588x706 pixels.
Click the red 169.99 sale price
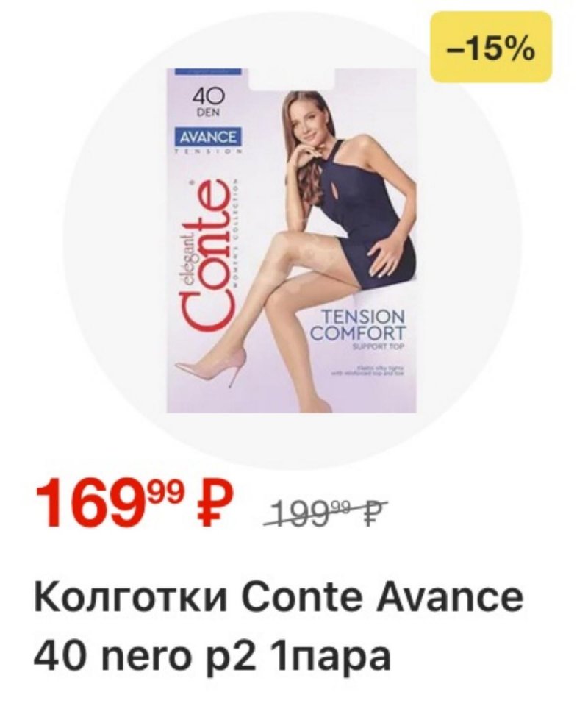[x=134, y=503]
